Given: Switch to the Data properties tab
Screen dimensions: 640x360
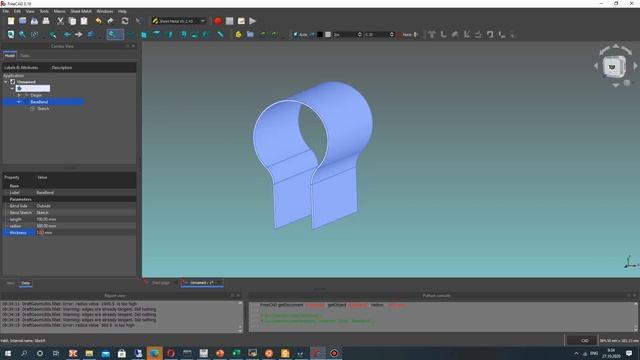Looking at the screenshot, I should (25, 283).
